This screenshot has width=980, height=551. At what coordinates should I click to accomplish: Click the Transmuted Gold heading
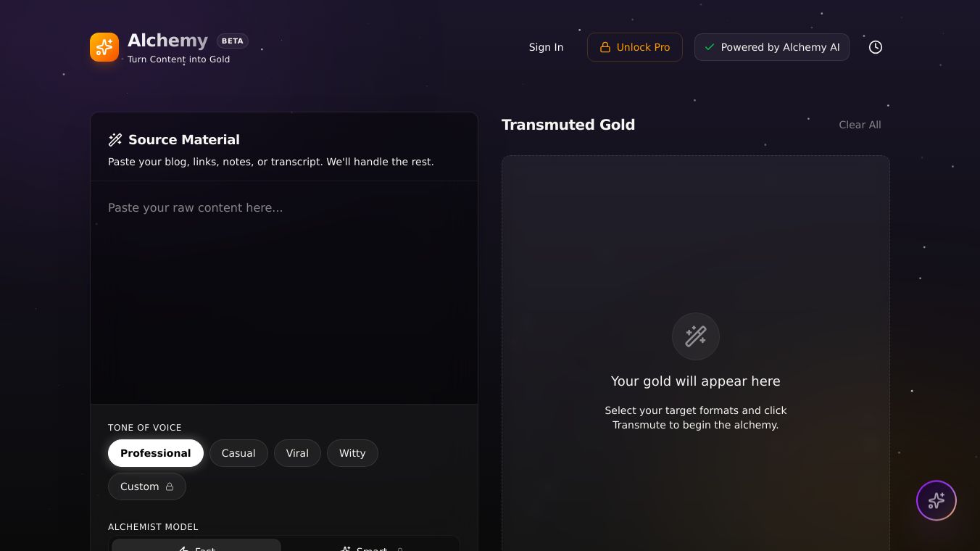click(x=568, y=125)
